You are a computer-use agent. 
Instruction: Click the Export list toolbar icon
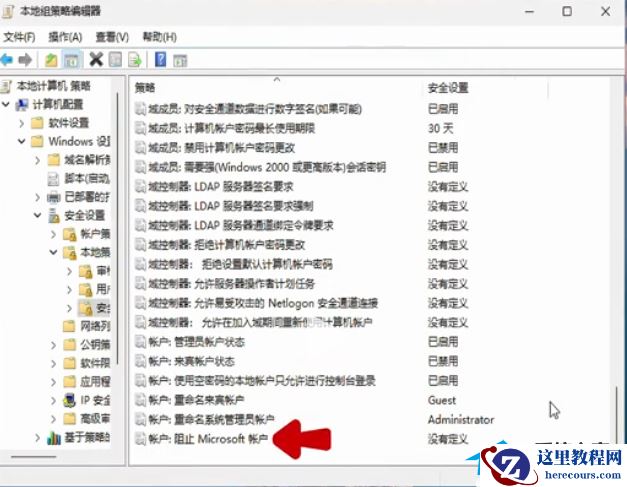pos(135,60)
